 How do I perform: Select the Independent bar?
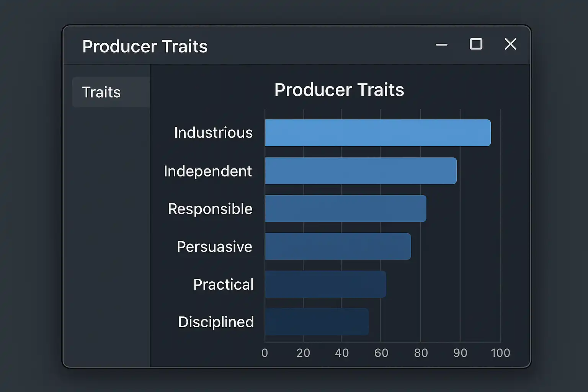361,171
